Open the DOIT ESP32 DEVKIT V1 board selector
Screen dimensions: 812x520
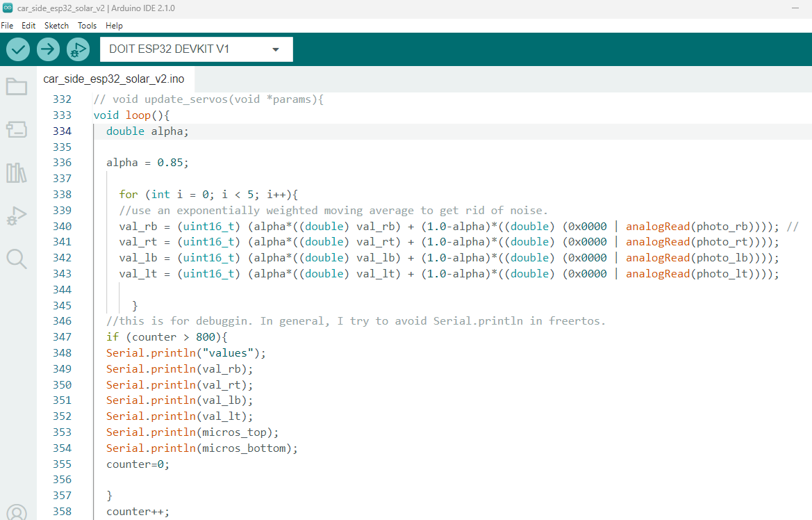196,49
